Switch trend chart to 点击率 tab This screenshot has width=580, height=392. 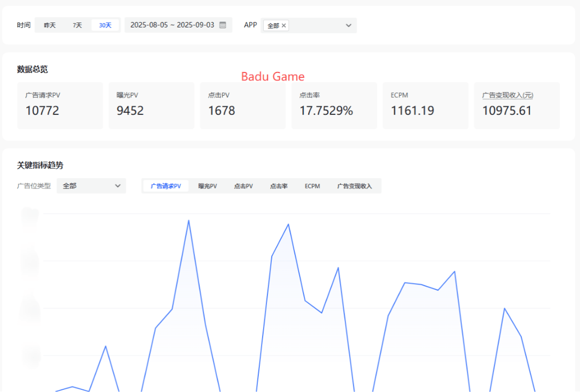[279, 186]
